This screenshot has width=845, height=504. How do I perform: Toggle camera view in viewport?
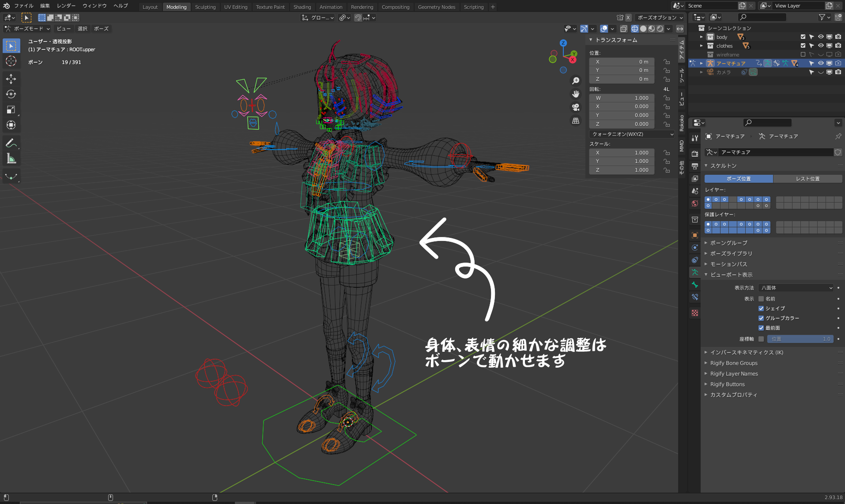(576, 107)
